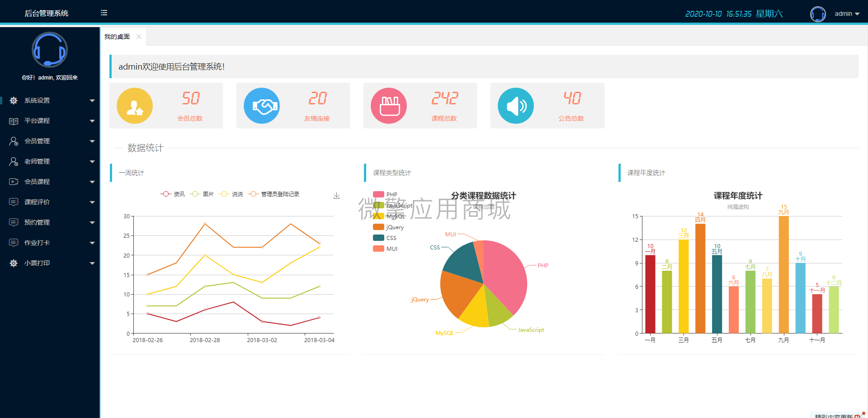The width and height of the screenshot is (868, 418).
Task: Click the member count 50
Action: click(x=191, y=98)
